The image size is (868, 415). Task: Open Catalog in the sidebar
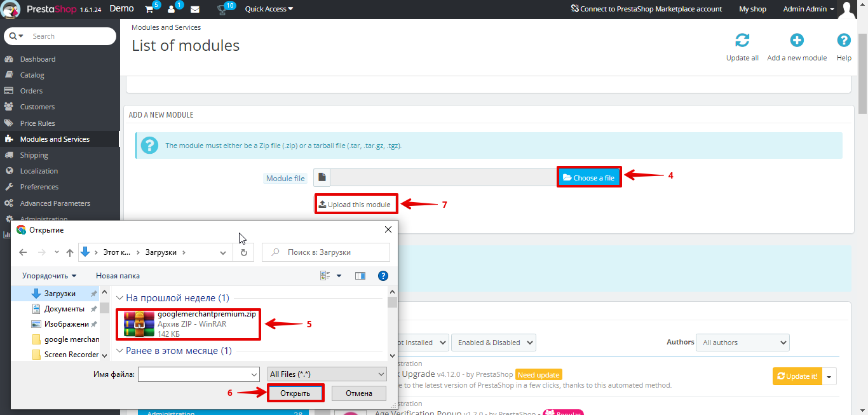tap(32, 75)
